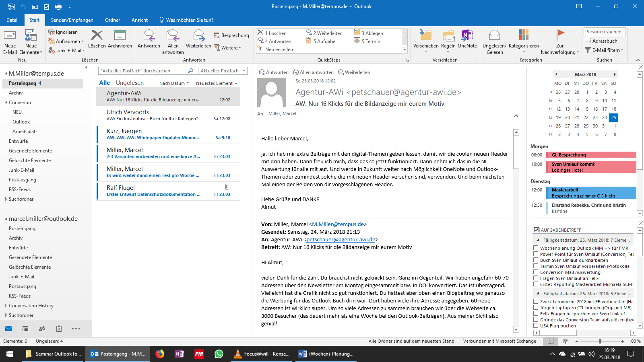The image size is (644, 362).
Task: Click the Antworten ribbon icon
Action: 149,35
